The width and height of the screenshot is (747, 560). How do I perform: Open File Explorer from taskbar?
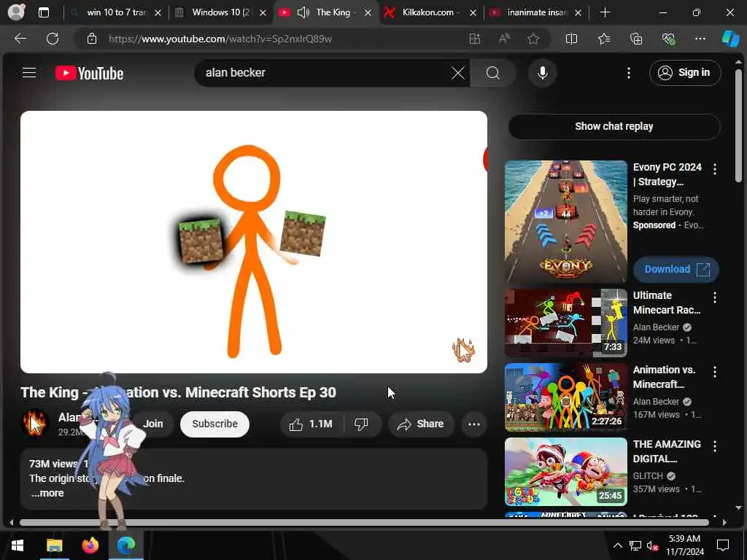[54, 545]
